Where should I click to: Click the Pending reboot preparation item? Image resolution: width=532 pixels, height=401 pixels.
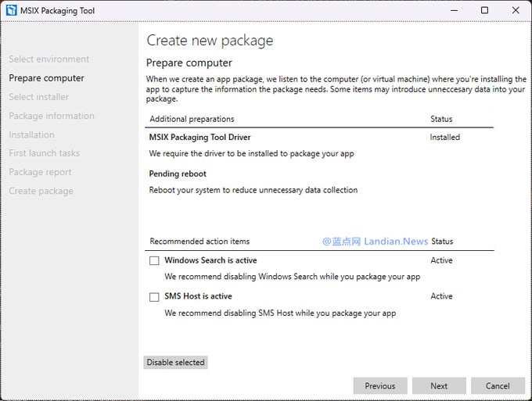click(x=178, y=174)
